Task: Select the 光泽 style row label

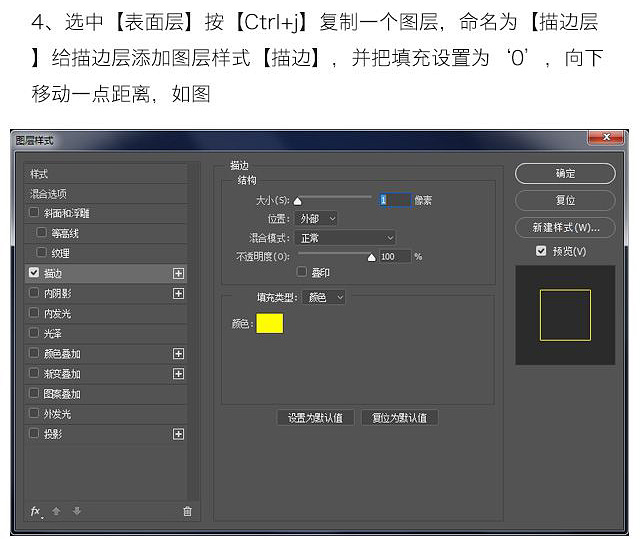Action: (53, 334)
